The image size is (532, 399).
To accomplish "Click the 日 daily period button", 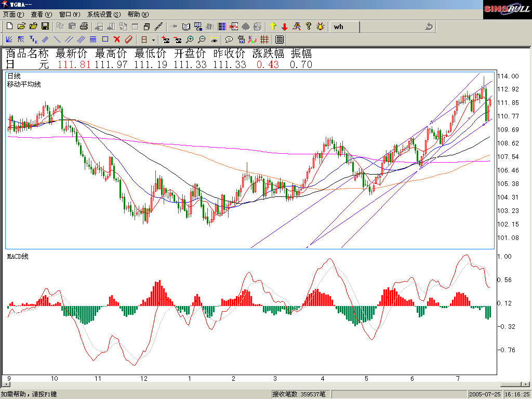I will [x=144, y=39].
